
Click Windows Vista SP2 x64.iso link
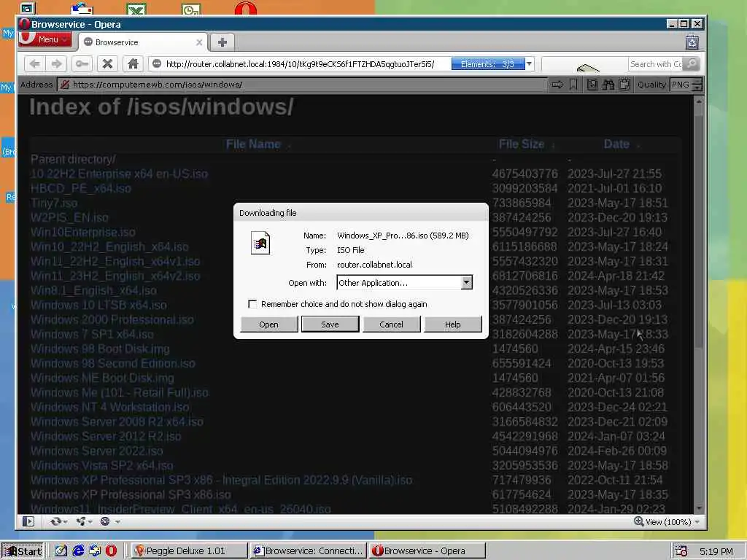point(101,465)
